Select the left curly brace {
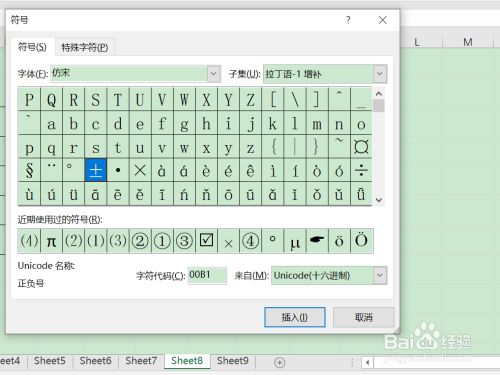Image resolution: width=500 pixels, height=375 pixels. click(273, 147)
